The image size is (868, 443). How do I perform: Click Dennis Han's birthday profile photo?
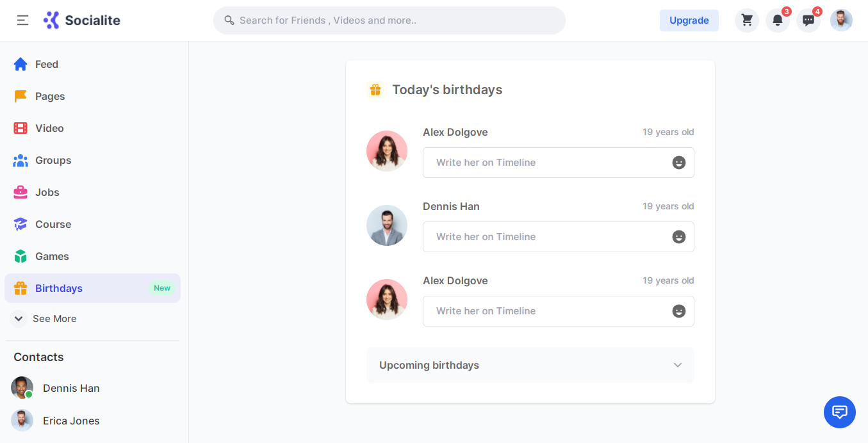(387, 225)
